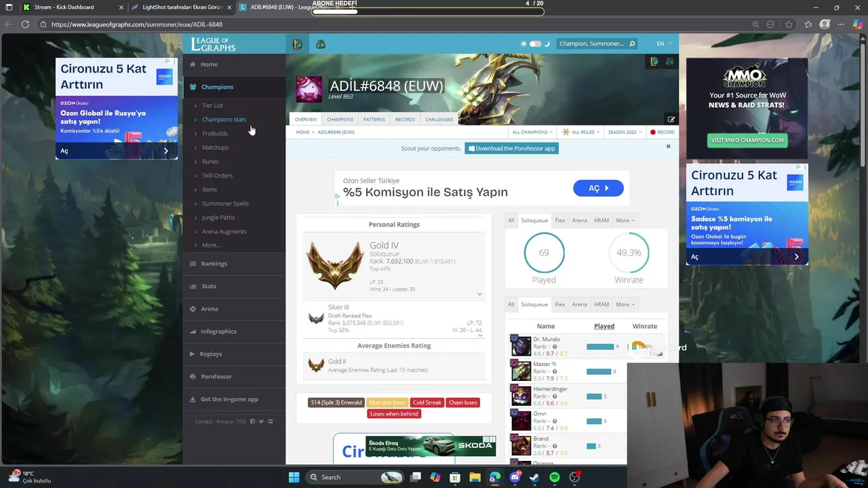868x488 pixels.
Task: Switch to the Patterns profile tab
Action: [374, 119]
